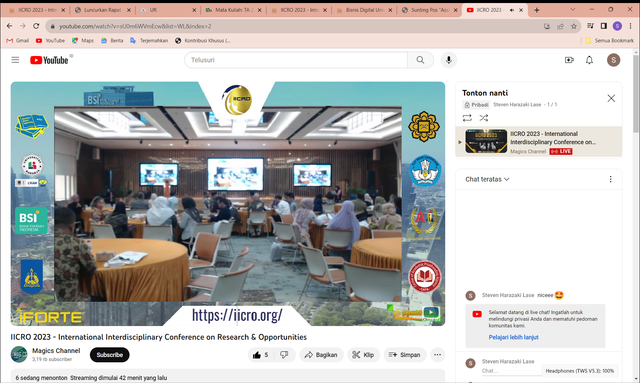Click the video title text below player
The height and width of the screenshot is (383, 640).
pos(158,337)
